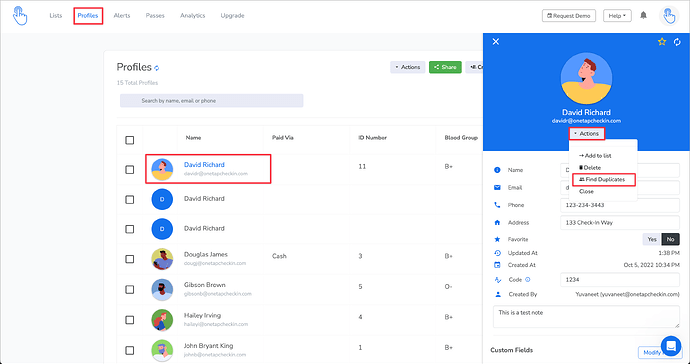
Task: Set Favorite to Yes
Action: 652,239
